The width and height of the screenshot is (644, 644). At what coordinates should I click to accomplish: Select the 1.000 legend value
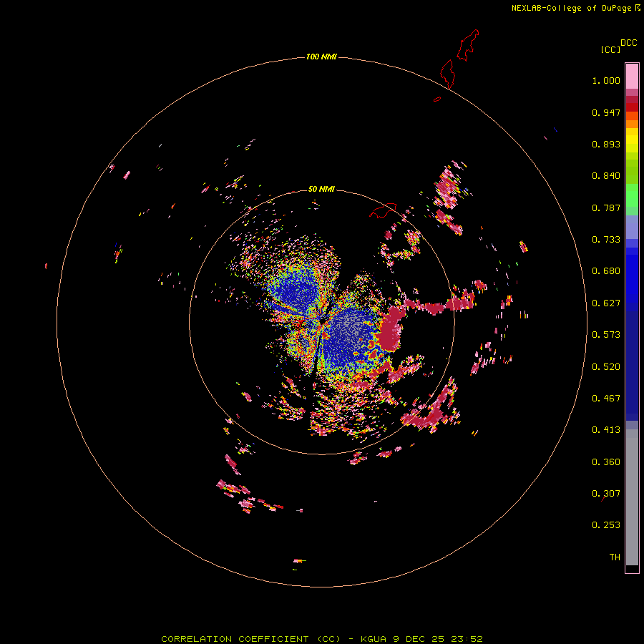coord(606,80)
